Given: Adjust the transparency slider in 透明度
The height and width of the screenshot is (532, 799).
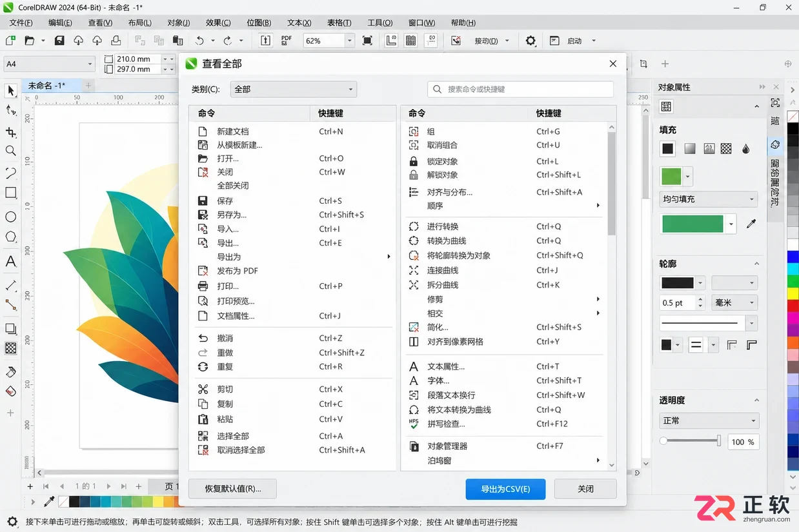Looking at the screenshot, I should coord(691,441).
